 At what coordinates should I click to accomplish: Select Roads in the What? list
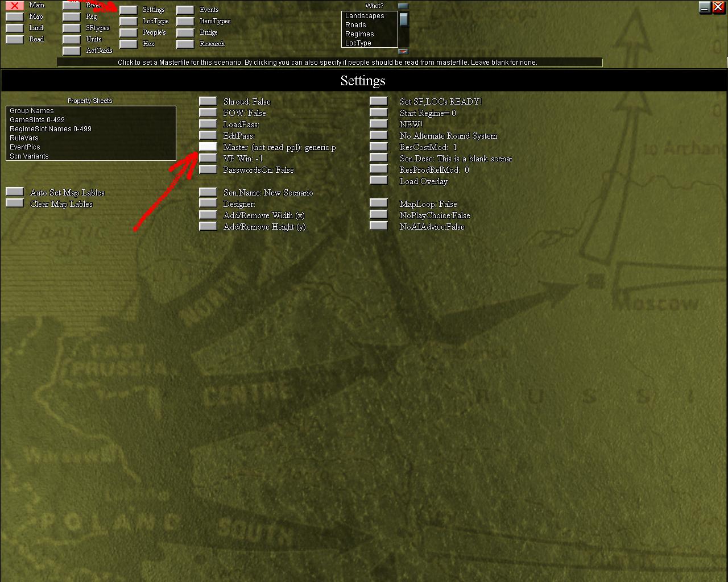(370, 25)
